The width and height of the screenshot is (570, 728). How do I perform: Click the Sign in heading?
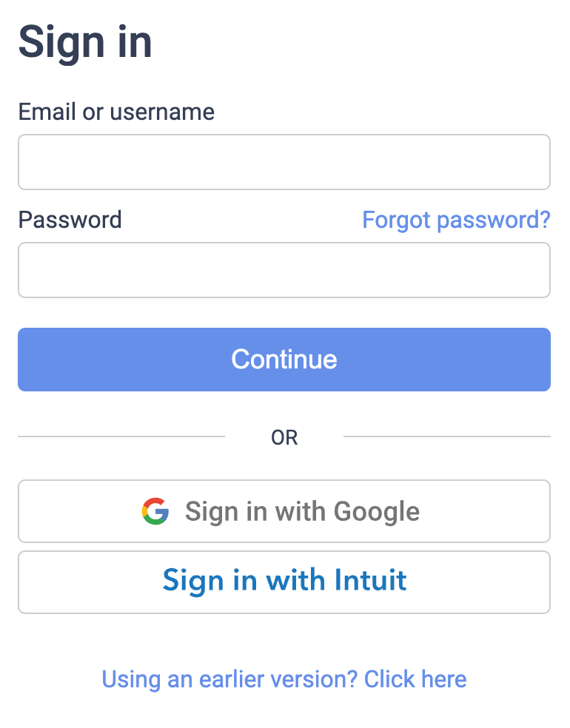[x=85, y=43]
